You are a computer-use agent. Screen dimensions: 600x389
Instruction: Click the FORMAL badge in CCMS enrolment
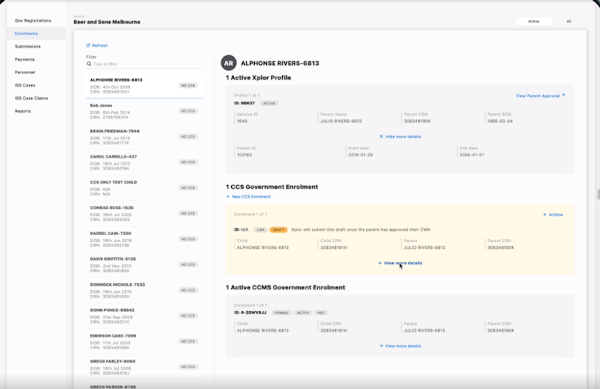pos(282,313)
